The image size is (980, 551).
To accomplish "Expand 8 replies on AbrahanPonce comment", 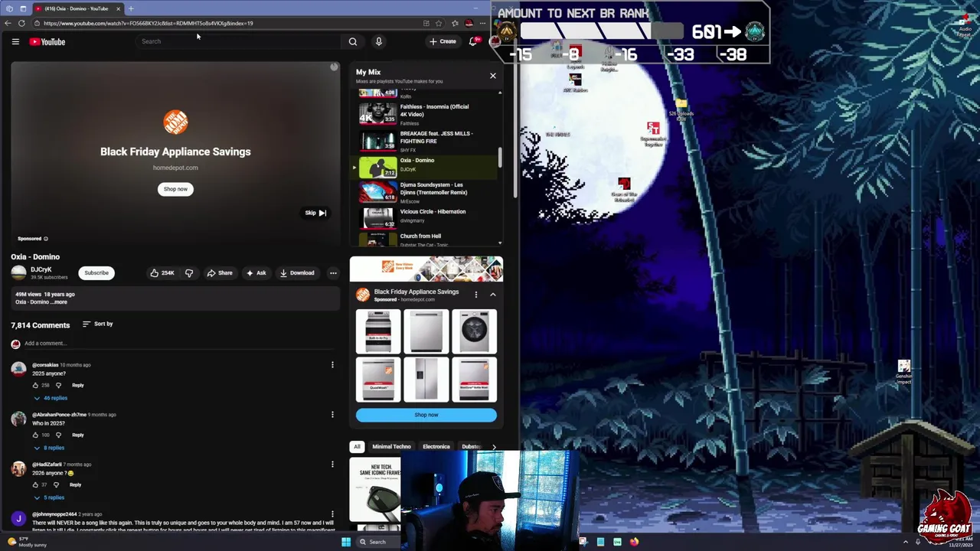I will [x=49, y=448].
